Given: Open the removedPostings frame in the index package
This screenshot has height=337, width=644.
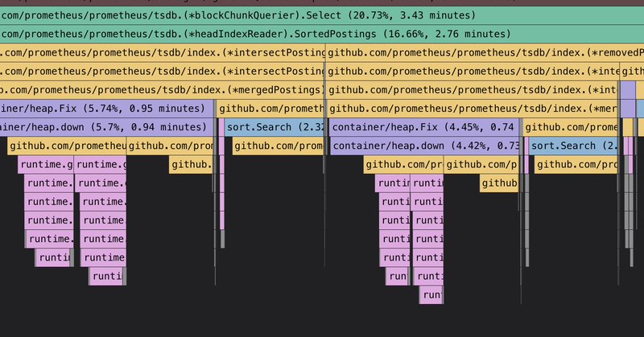Looking at the screenshot, I should 485,52.
